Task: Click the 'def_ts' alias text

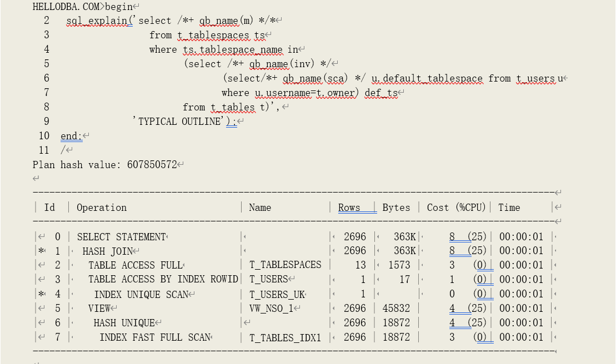Action: click(381, 93)
